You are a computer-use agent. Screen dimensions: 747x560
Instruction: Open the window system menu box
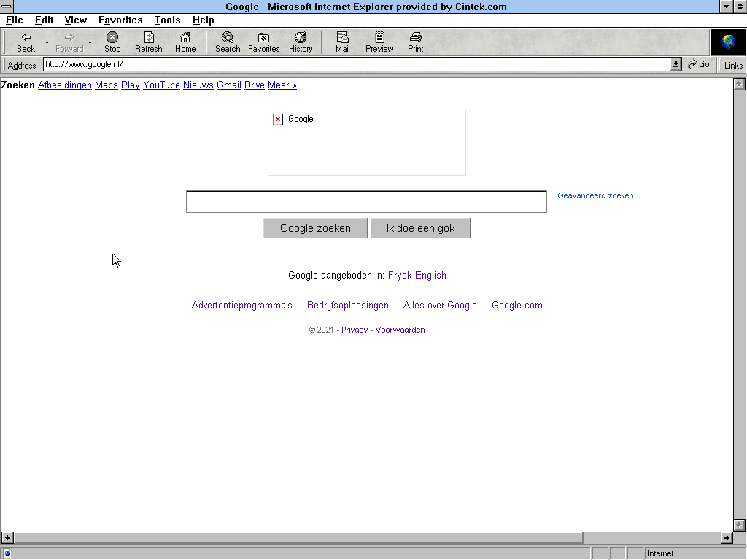pos(7,6)
